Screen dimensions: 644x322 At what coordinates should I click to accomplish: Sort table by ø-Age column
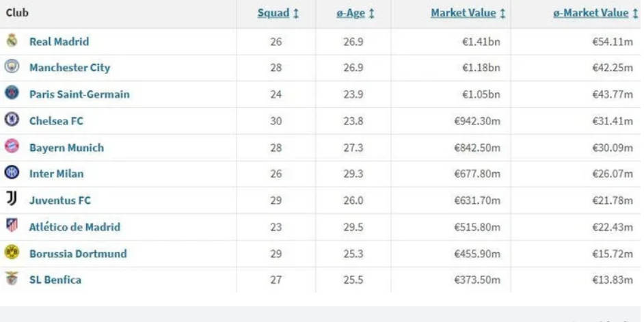pyautogui.click(x=355, y=13)
